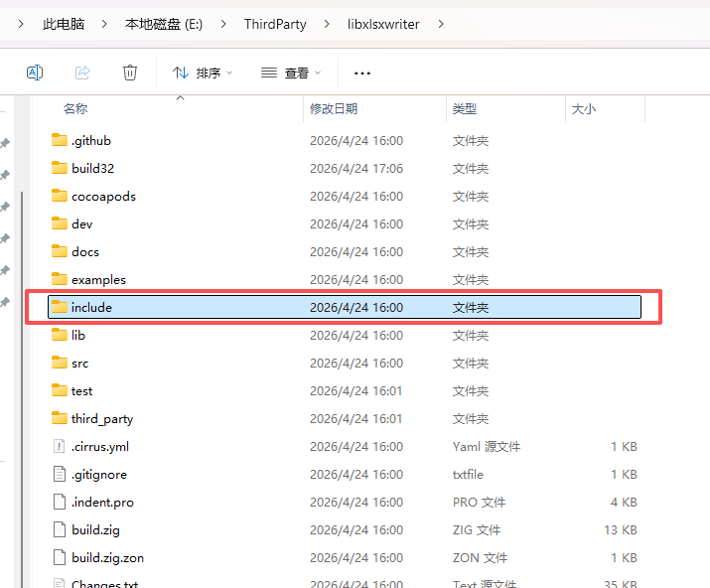Click the 4 KB size cell

pos(624,502)
